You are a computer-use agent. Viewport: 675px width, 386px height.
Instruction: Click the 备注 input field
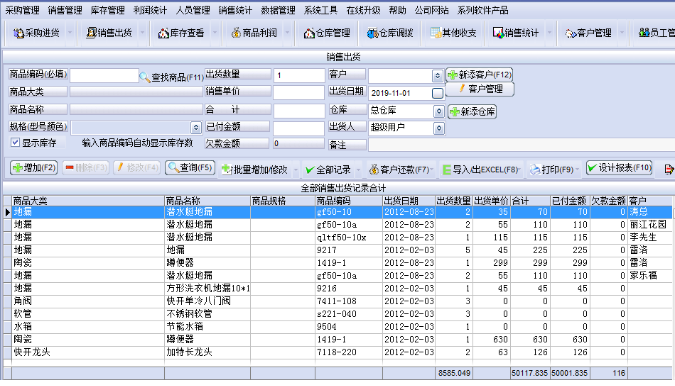(x=521, y=145)
